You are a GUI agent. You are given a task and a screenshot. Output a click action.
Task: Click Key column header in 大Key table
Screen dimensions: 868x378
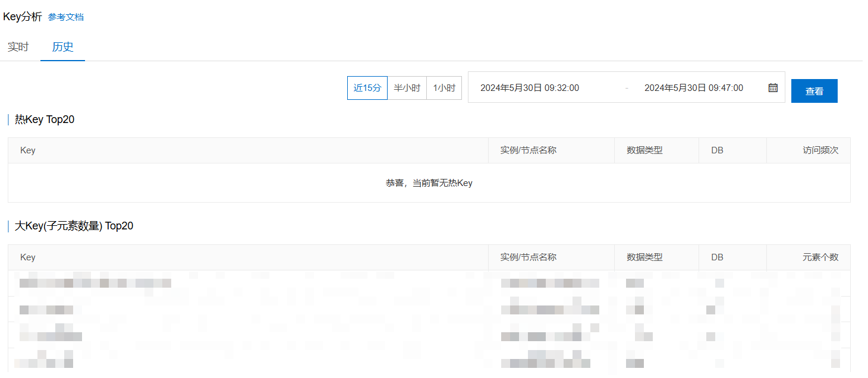[28, 257]
